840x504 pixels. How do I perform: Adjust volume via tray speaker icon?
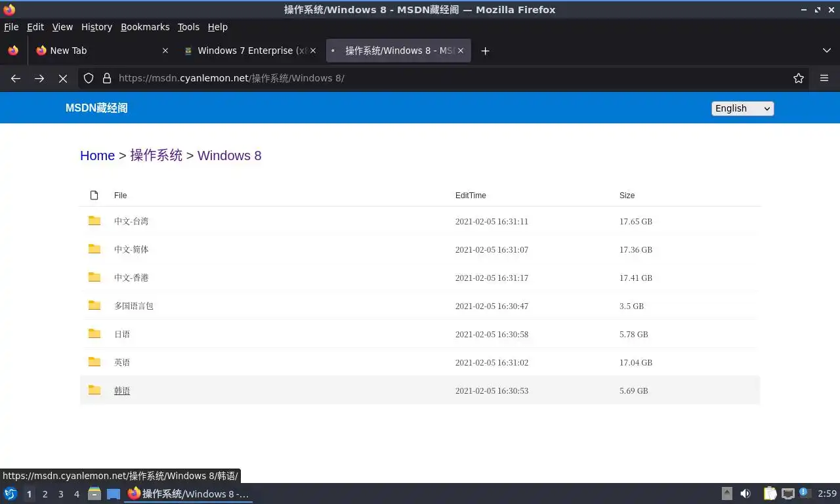tap(745, 493)
